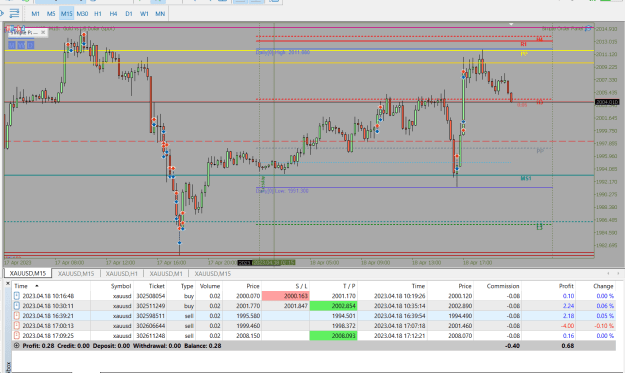Click the open price 1995.580
This screenshot has height=373, width=625.
[x=248, y=316]
